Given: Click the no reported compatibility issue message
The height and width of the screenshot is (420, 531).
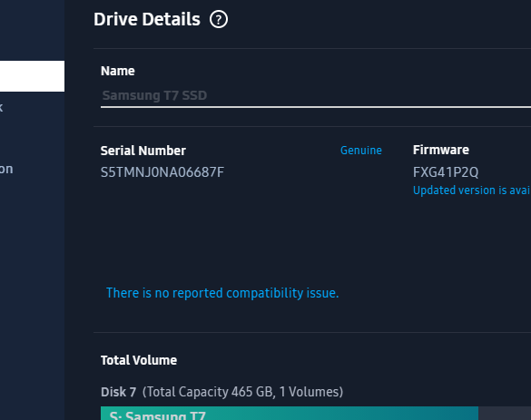Looking at the screenshot, I should pyautogui.click(x=222, y=293).
